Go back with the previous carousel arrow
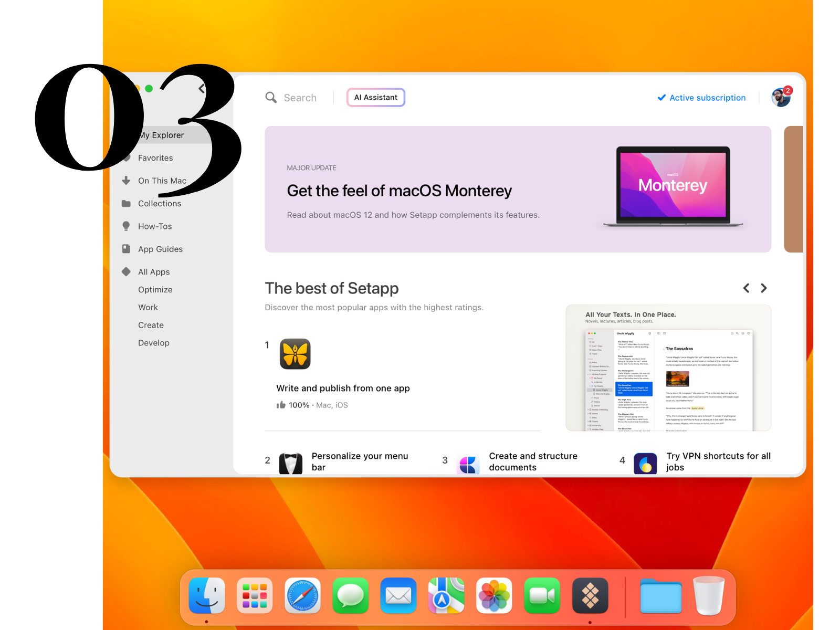The height and width of the screenshot is (630, 840). 746,288
